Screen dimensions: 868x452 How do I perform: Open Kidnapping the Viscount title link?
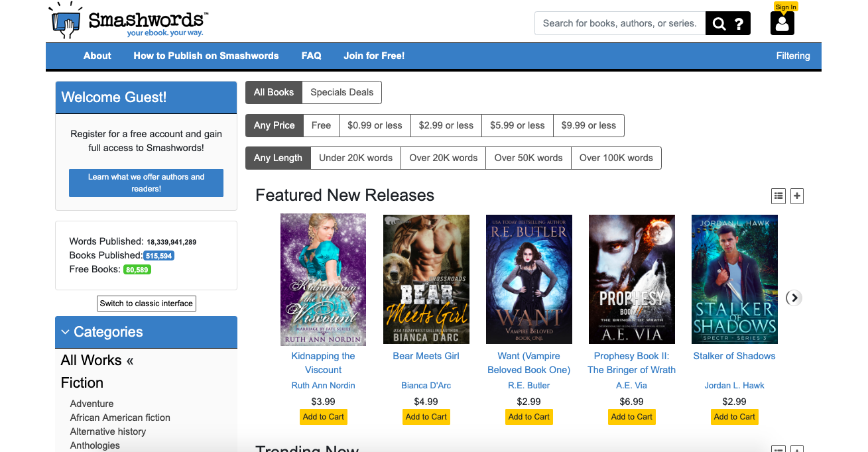pyautogui.click(x=324, y=363)
